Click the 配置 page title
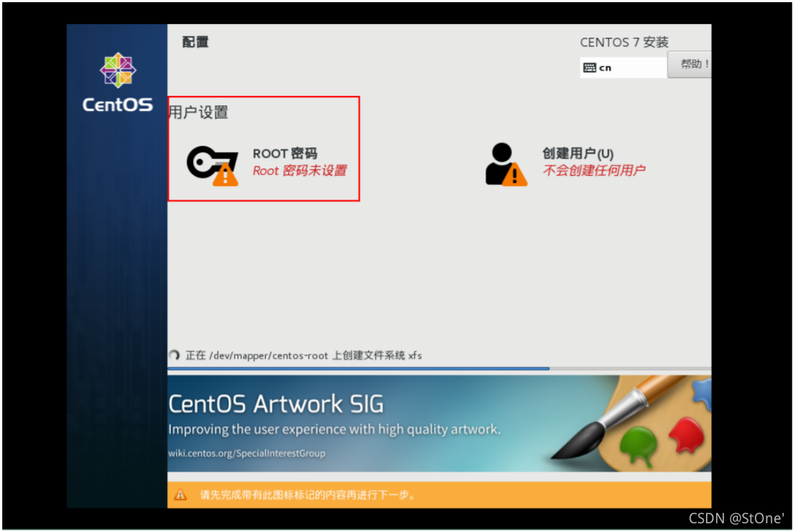 coord(195,42)
